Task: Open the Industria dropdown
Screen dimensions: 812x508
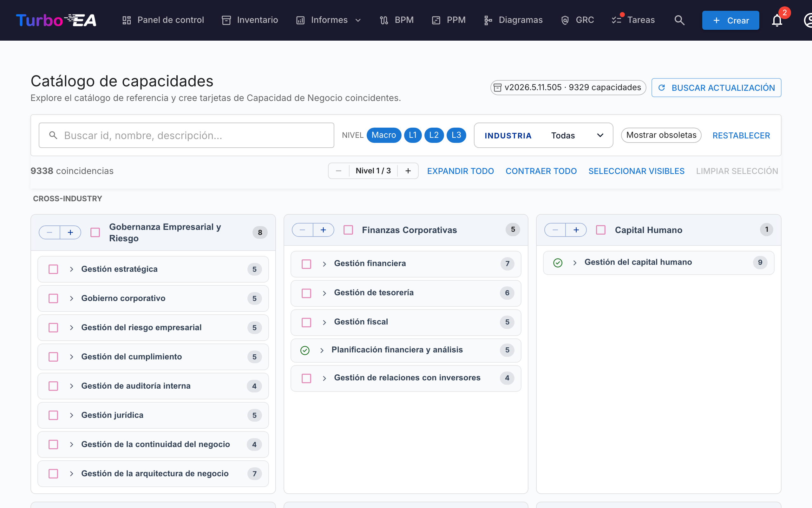Action: click(x=544, y=135)
